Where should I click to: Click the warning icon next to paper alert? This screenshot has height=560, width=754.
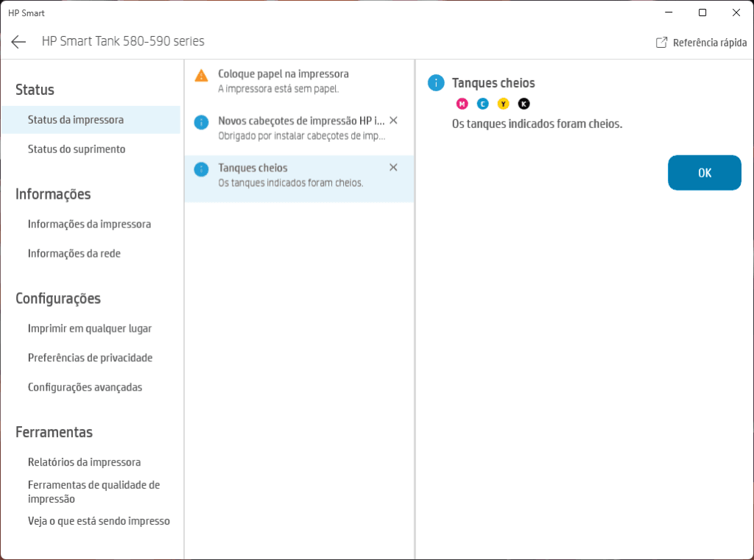200,74
